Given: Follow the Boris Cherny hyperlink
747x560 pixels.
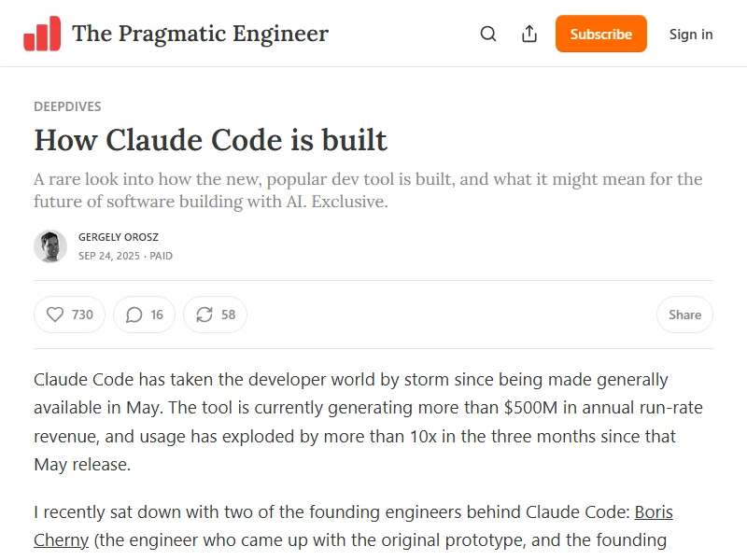Looking at the screenshot, I should point(654,512).
